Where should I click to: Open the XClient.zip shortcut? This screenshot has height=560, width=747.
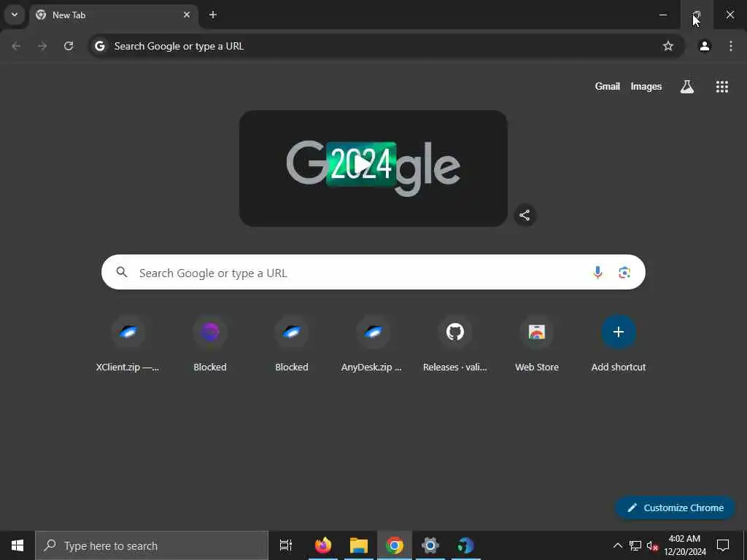128,343
